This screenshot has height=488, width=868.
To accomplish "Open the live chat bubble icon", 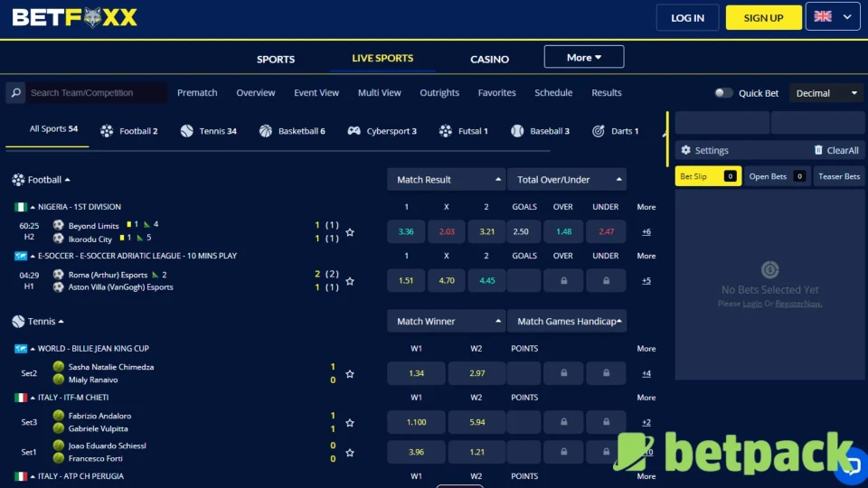I will pyautogui.click(x=849, y=466).
